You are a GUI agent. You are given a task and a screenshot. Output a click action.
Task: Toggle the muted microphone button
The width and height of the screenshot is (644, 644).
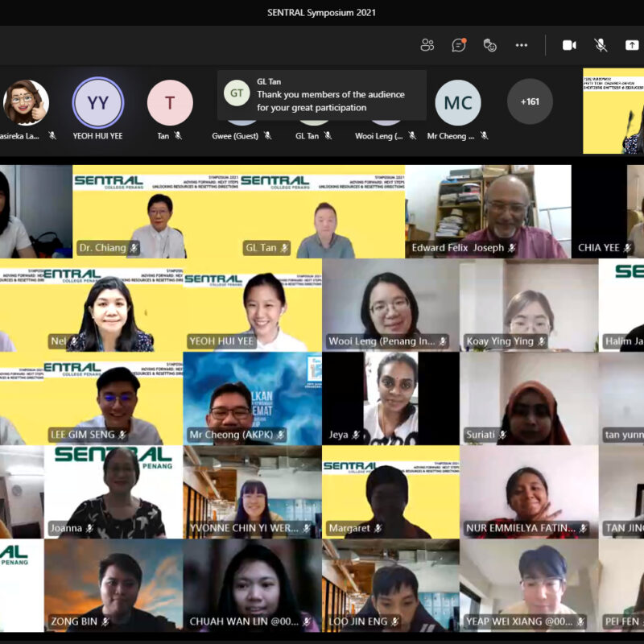click(601, 45)
